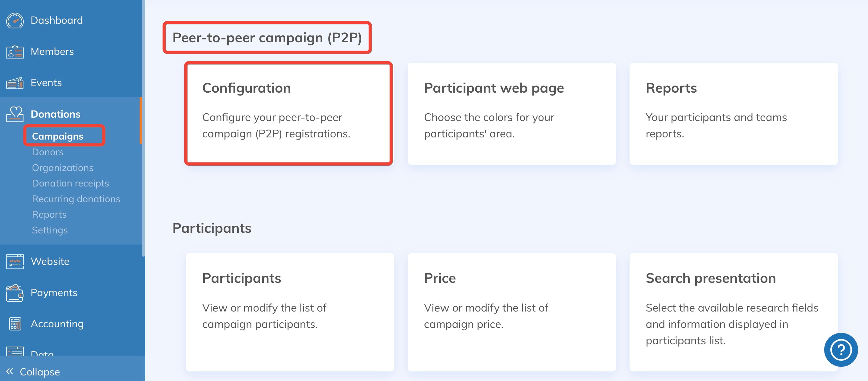
Task: Open Events via the ticket icon
Action: (15, 82)
